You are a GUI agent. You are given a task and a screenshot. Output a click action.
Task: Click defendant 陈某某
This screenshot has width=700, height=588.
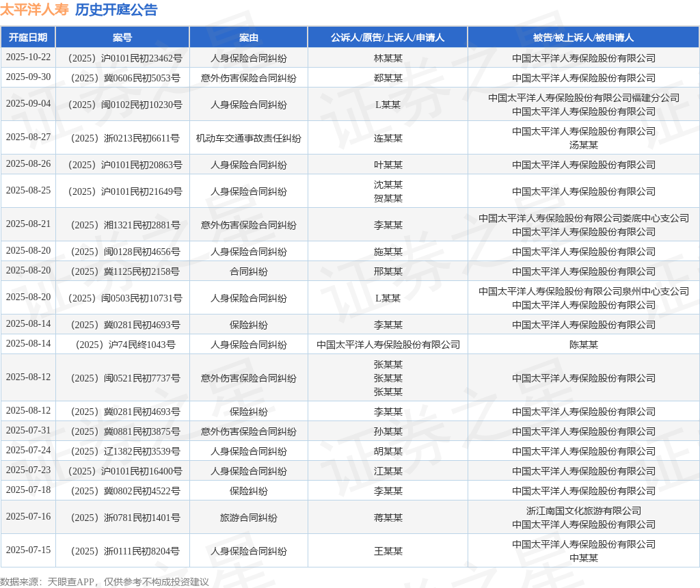pos(584,345)
